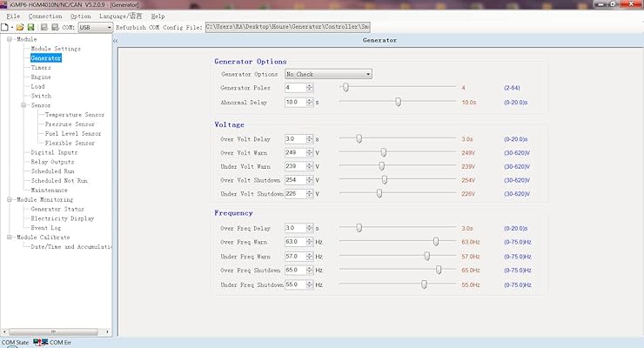
Task: Click the New blank file toolbar icon
Action: [x=5, y=28]
